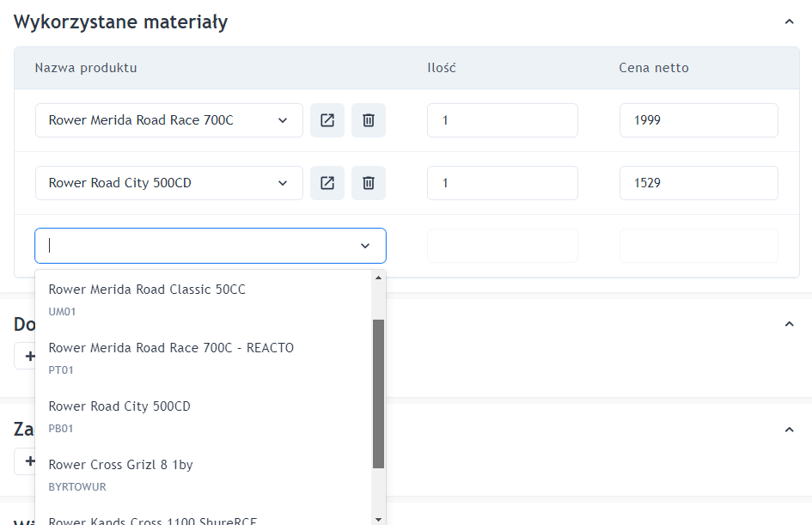Click the empty product search combo box
Viewport: 812px width, 525px height.
211,246
